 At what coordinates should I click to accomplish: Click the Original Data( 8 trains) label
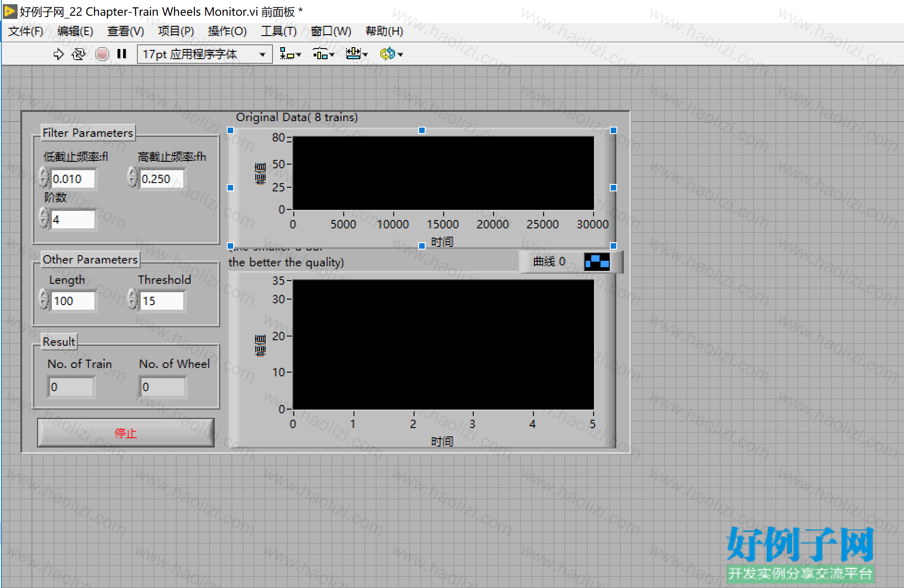(297, 117)
